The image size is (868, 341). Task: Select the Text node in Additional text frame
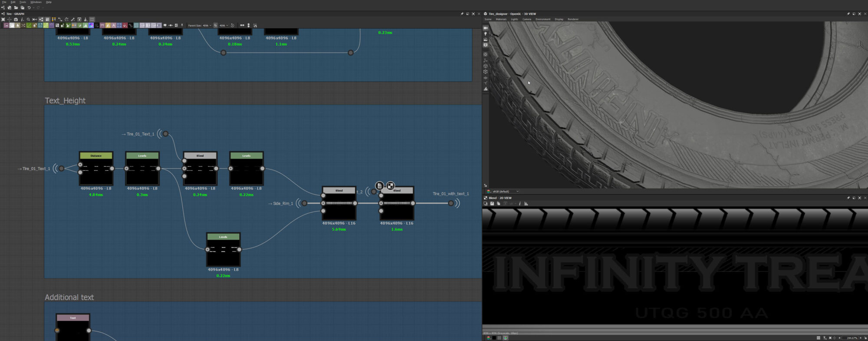click(73, 327)
